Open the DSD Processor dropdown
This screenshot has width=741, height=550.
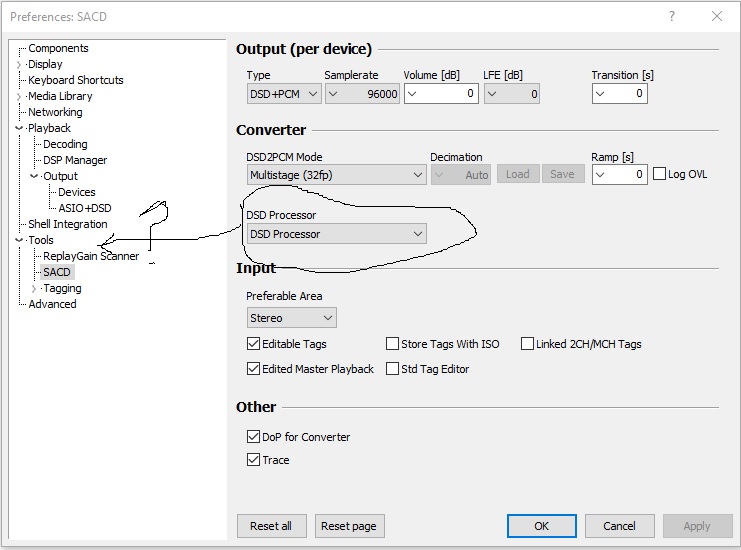[x=336, y=234]
